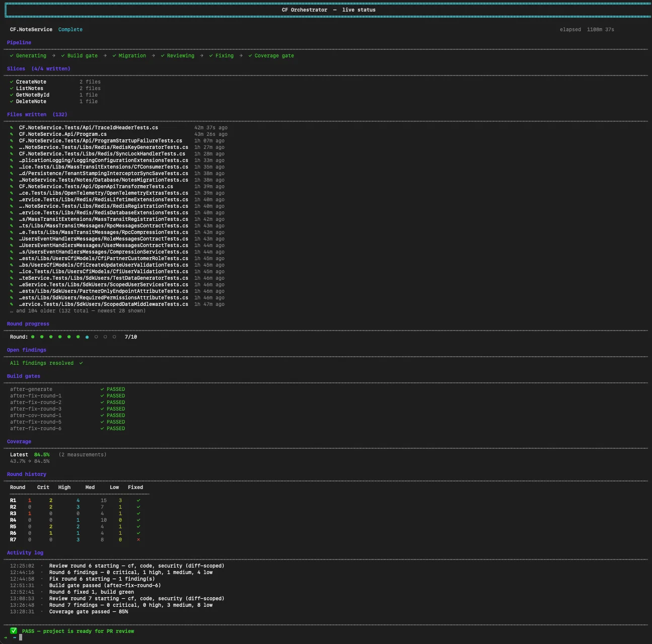This screenshot has width=652, height=644.
Task: Click the Crit column header in Round history
Action: pos(43,488)
